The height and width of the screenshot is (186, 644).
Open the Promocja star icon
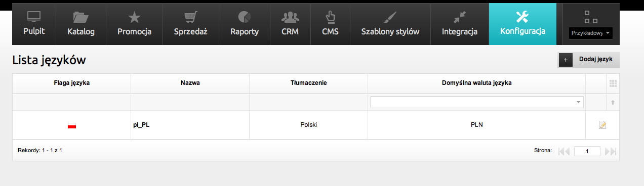[134, 17]
